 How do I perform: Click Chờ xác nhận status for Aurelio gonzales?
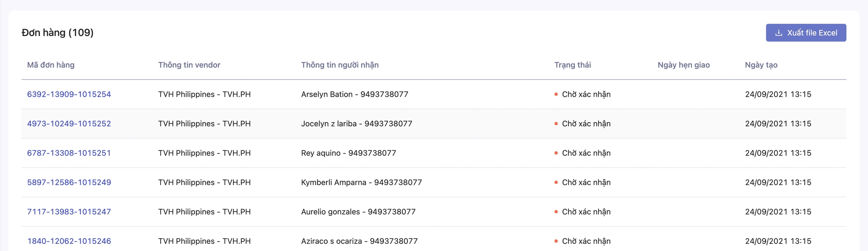(586, 212)
